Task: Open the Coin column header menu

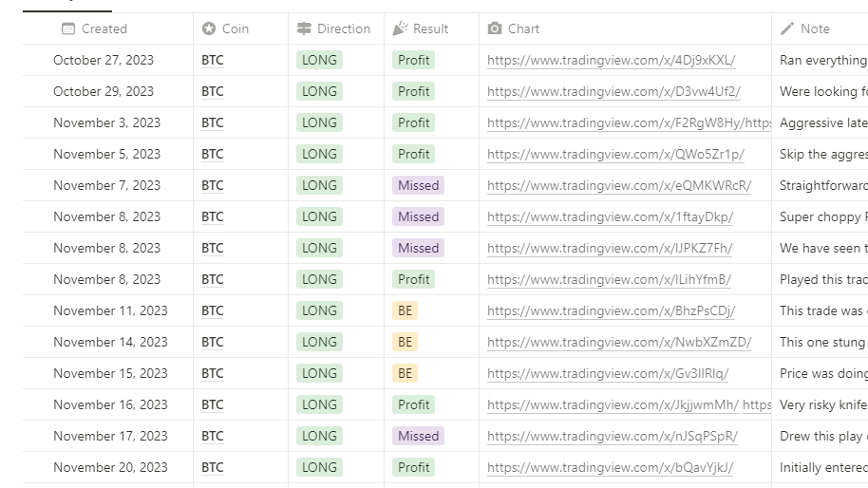Action: [241, 28]
